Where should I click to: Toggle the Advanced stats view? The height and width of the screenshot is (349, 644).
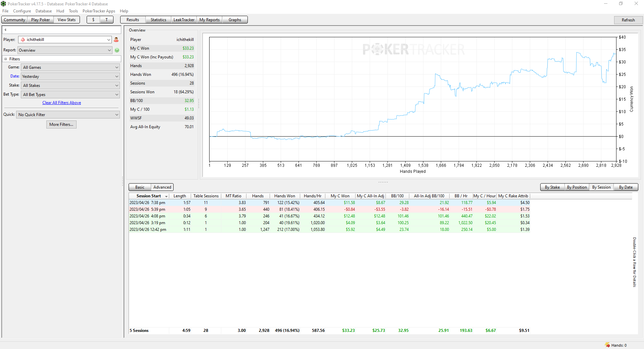click(x=162, y=187)
